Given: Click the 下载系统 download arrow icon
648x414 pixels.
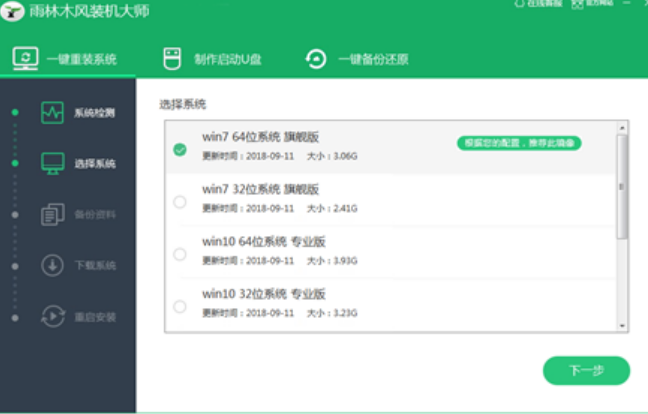Looking at the screenshot, I should [x=52, y=265].
